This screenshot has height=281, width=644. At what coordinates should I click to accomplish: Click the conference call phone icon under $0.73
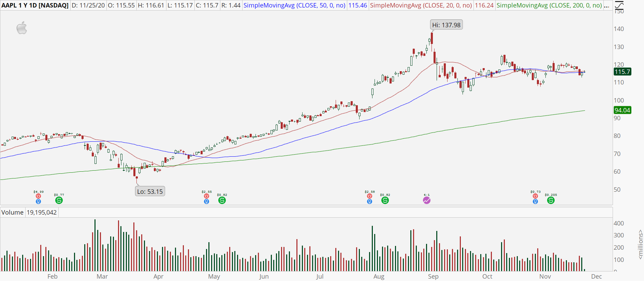click(535, 196)
